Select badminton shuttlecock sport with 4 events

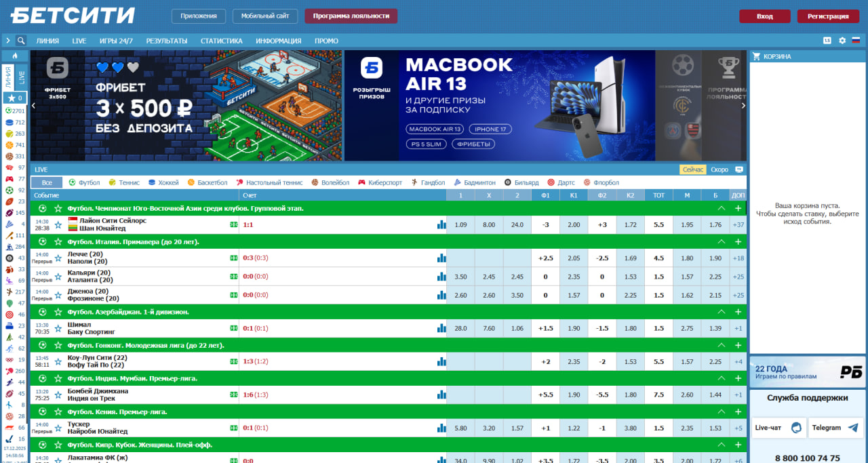point(15,224)
